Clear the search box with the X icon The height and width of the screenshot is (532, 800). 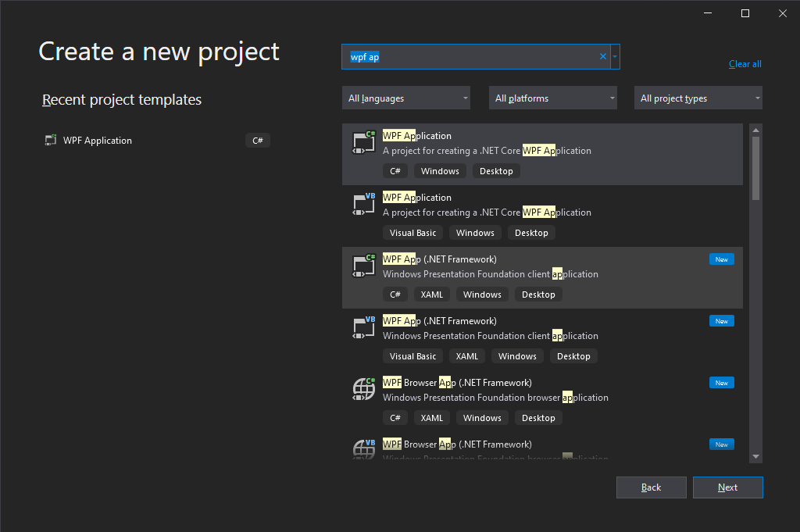(x=603, y=56)
